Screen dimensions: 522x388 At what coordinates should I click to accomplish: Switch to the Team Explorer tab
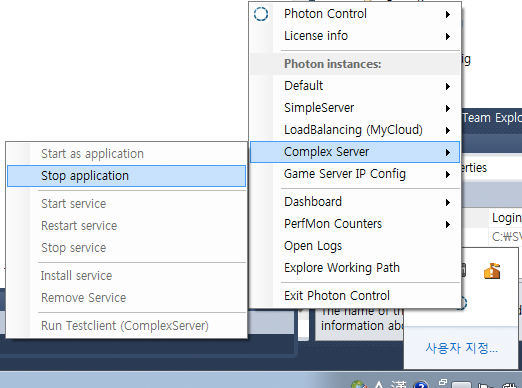point(492,118)
